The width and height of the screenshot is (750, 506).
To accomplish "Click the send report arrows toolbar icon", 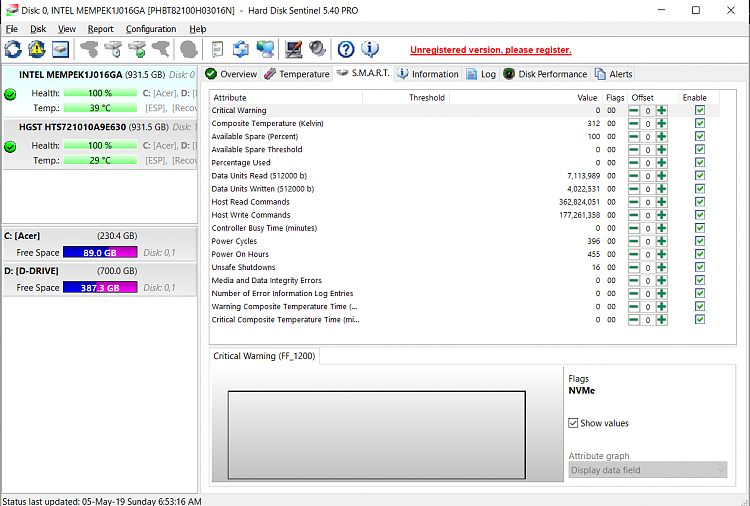I will 241,49.
